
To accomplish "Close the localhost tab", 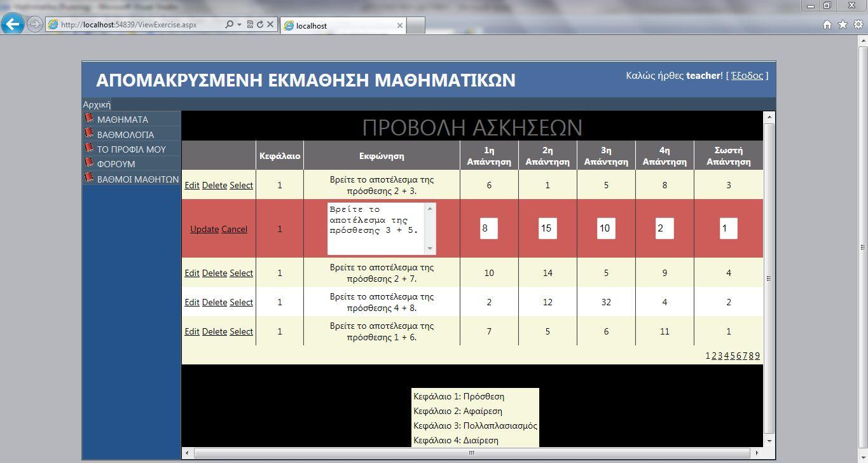I will 400,25.
